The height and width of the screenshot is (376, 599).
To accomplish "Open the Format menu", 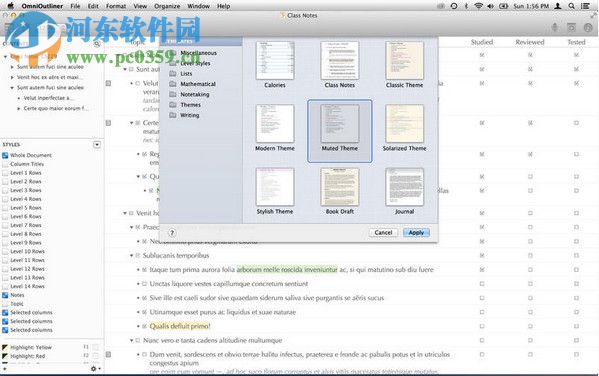I will (116, 6).
